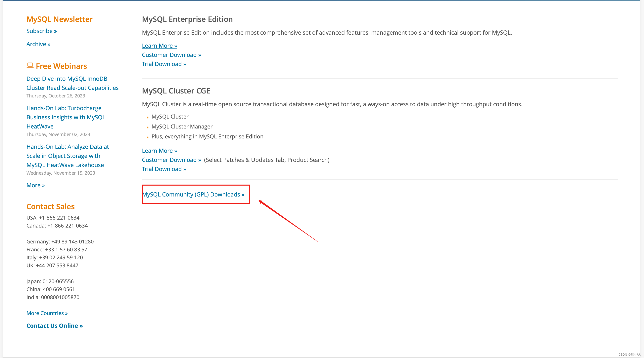
Task: Click the MySQL Cluster CGE heading
Action: pos(176,91)
